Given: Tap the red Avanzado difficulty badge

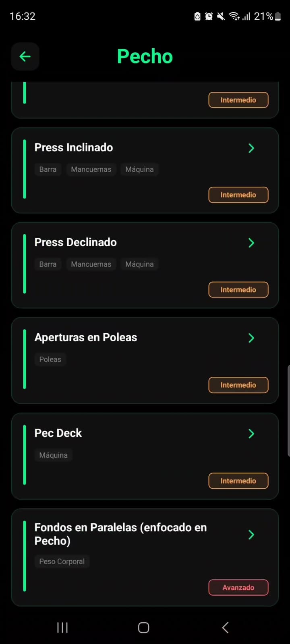Looking at the screenshot, I should pos(238,587).
